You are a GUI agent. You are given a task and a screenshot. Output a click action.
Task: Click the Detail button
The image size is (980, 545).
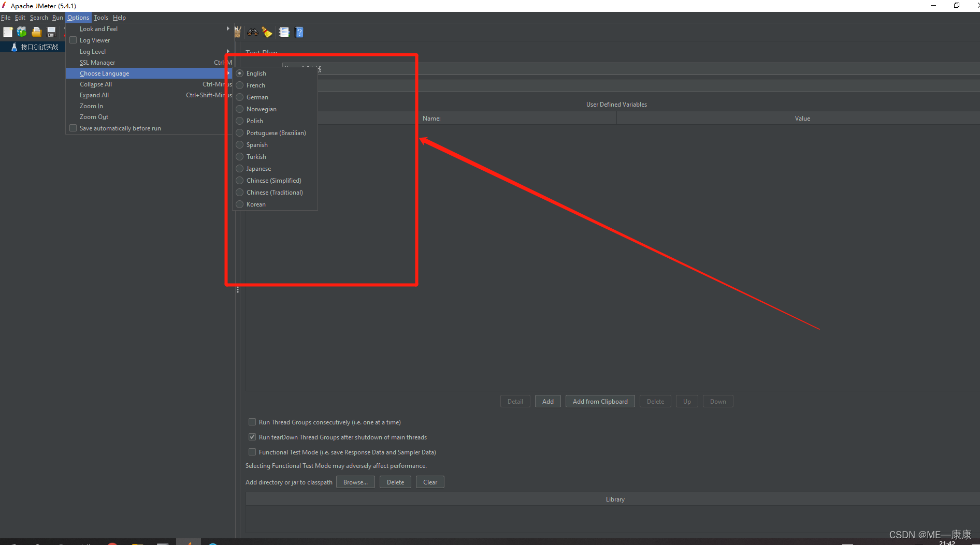tap(515, 402)
